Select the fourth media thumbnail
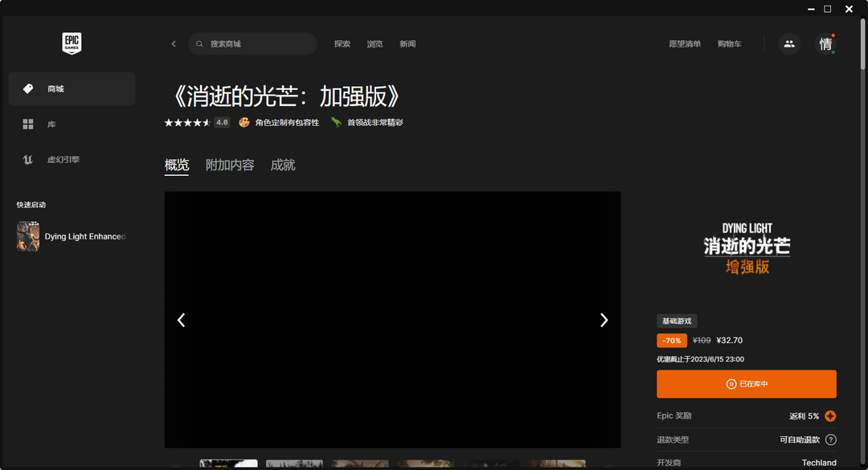The height and width of the screenshot is (470, 868). tap(426, 464)
